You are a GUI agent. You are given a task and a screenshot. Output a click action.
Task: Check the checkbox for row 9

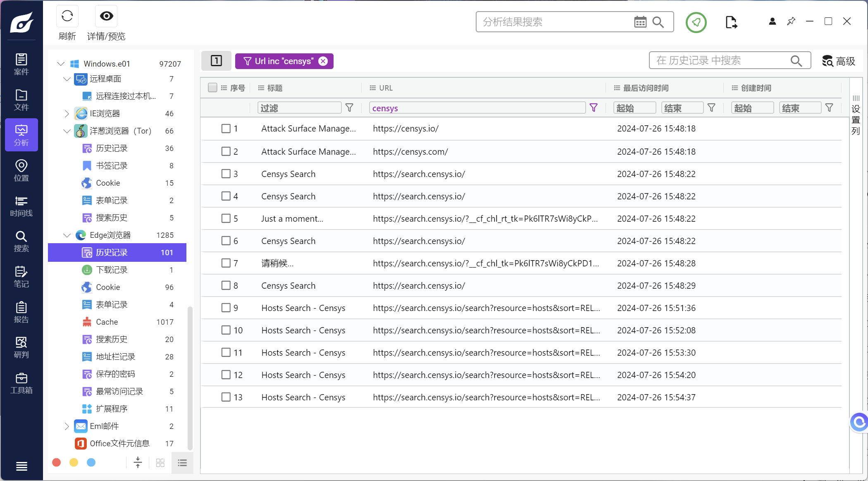pos(226,308)
